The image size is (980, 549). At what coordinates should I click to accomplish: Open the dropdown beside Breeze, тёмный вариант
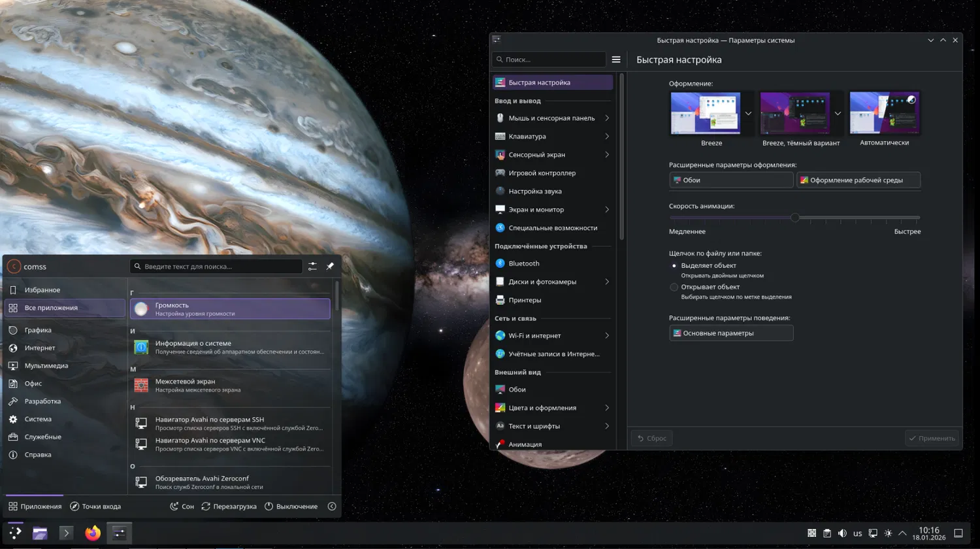point(838,114)
